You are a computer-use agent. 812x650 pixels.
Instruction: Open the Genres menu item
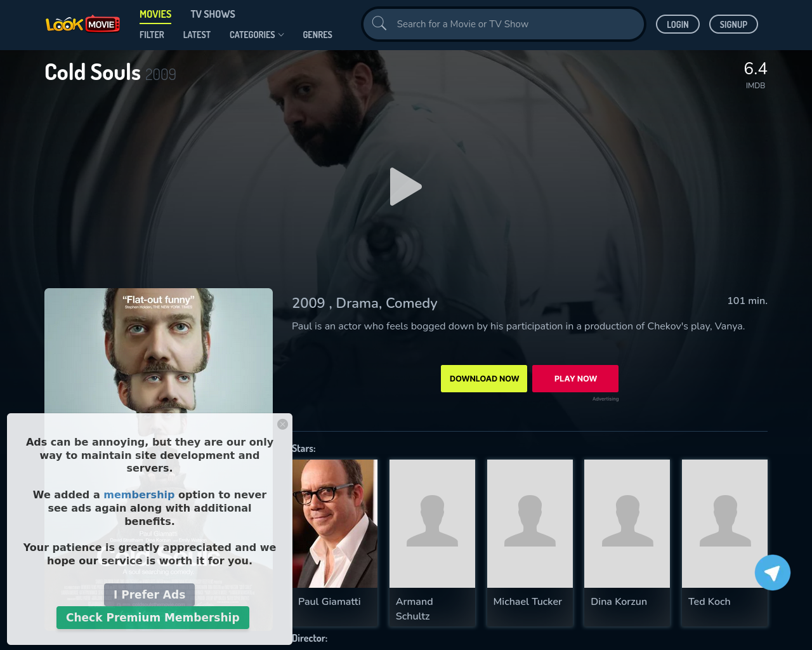click(x=317, y=35)
